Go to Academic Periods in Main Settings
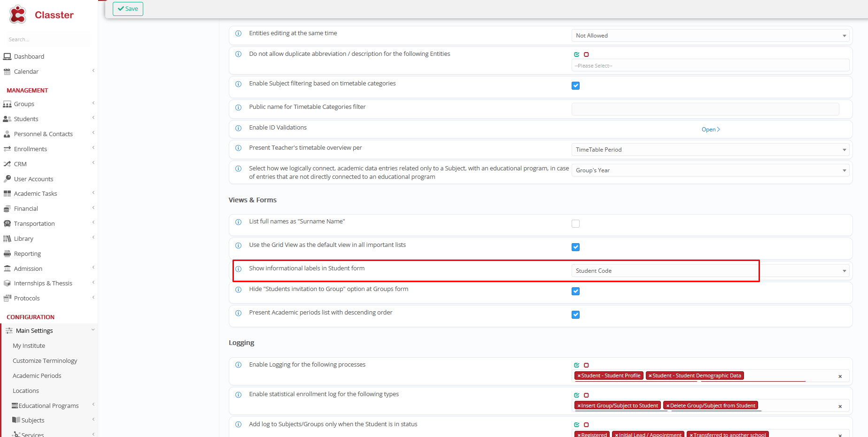 pyautogui.click(x=37, y=376)
